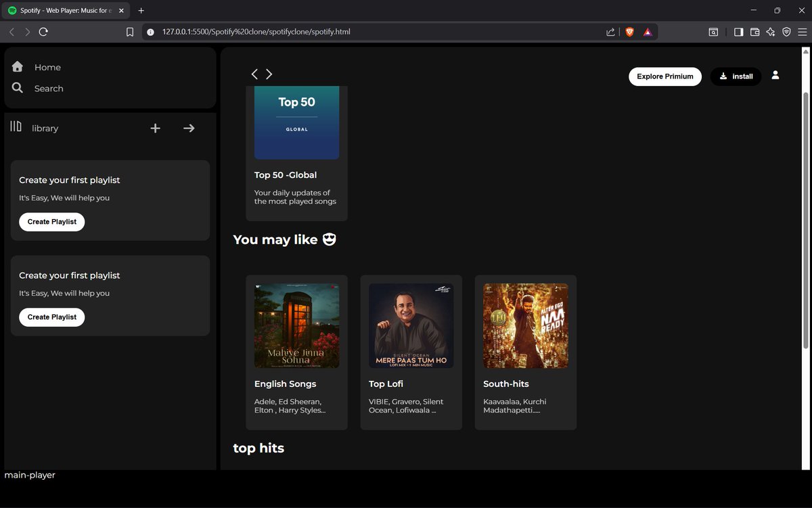Click 'Kaavaalaa, Kurchi Madathapetti' description text
Screen dimensions: 812x508
tap(515, 406)
